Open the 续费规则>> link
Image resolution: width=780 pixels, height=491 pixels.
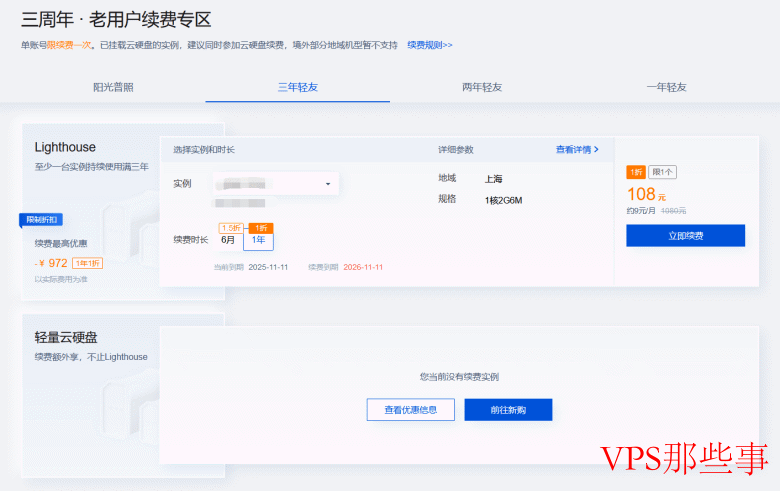pos(430,45)
